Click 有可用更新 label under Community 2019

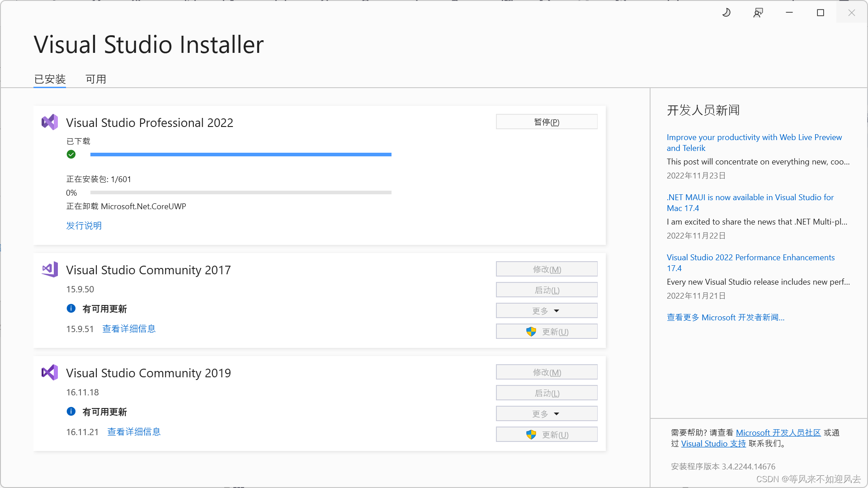coord(104,412)
